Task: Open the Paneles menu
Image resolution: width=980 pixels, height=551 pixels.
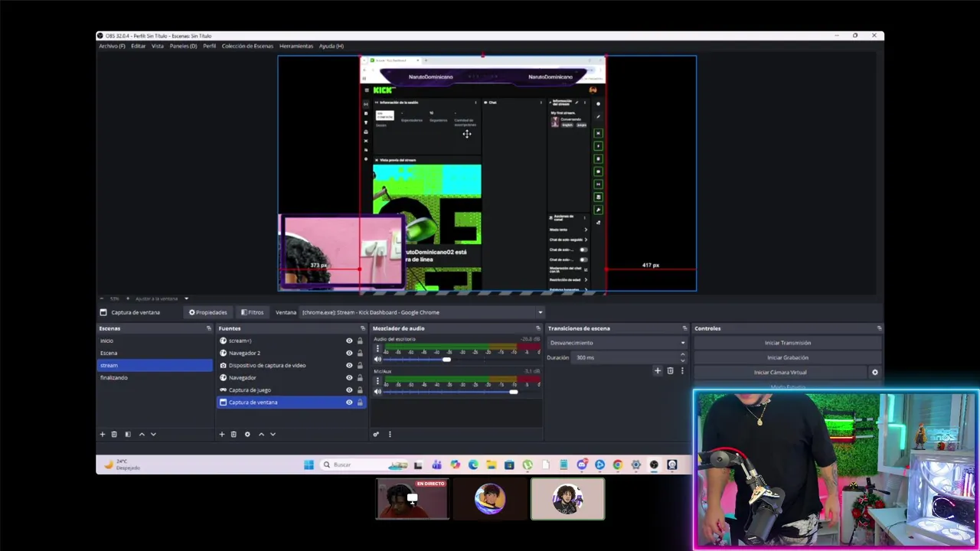Action: coord(183,46)
